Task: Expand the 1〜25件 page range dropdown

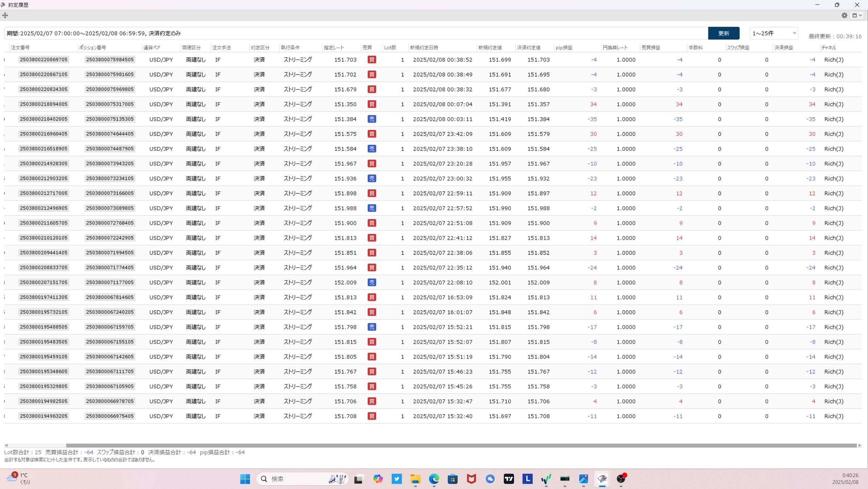Action: click(x=774, y=33)
